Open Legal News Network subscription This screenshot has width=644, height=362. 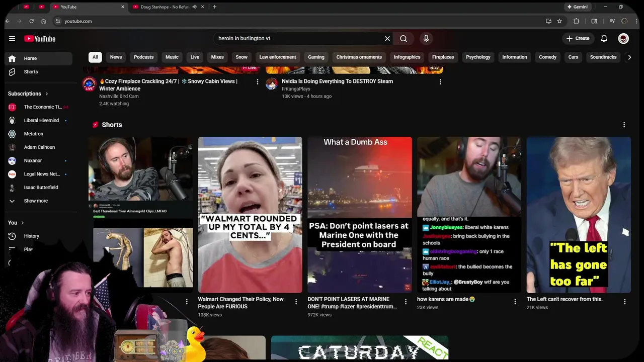point(39,174)
